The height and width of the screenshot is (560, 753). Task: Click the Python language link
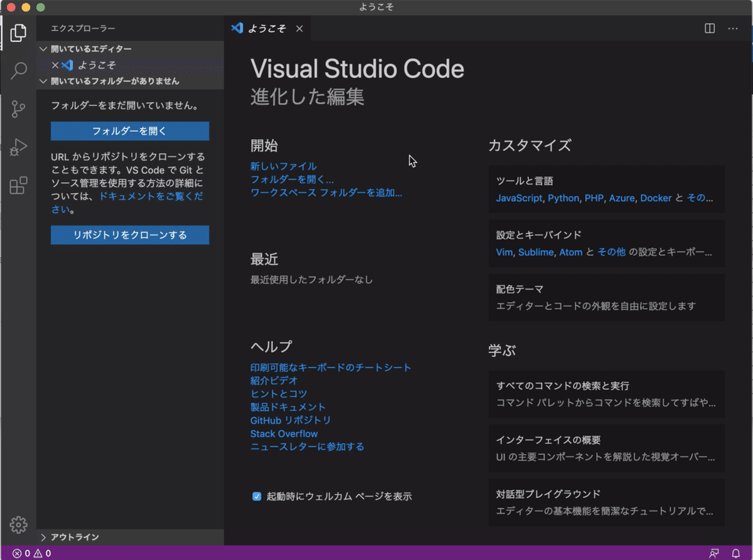pyautogui.click(x=563, y=198)
